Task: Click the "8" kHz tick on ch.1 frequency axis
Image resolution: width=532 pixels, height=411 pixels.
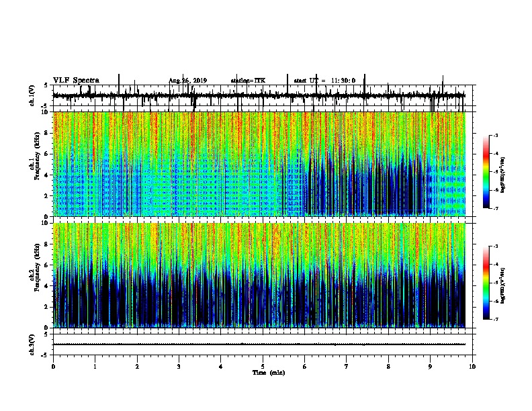Action: 47,133
